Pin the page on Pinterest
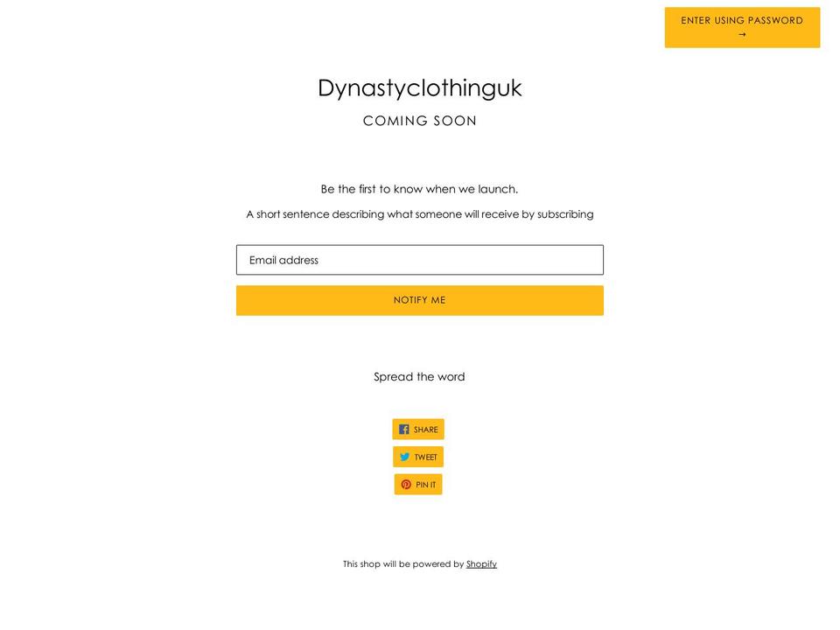This screenshot has height=630, width=840. (418, 484)
